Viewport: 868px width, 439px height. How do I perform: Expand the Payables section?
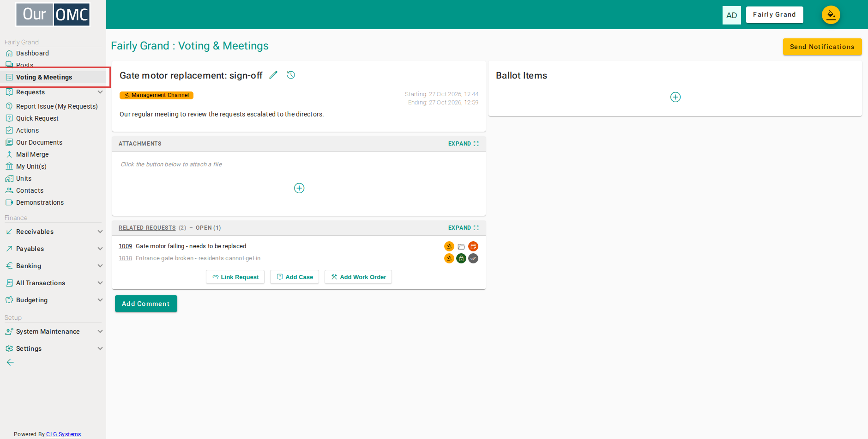point(100,249)
